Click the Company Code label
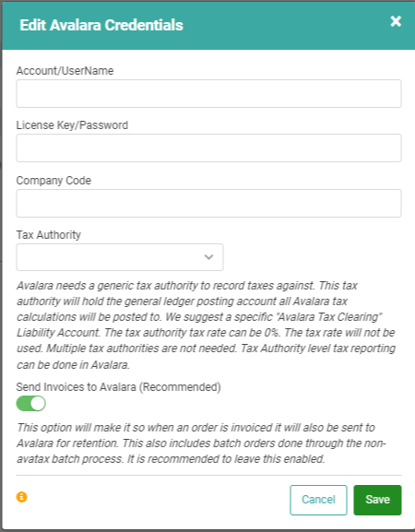Image resolution: width=415 pixels, height=532 pixels. (x=53, y=181)
